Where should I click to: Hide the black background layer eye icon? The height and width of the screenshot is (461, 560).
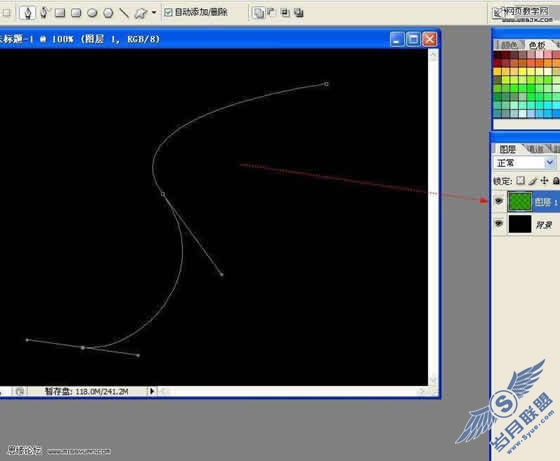[499, 224]
